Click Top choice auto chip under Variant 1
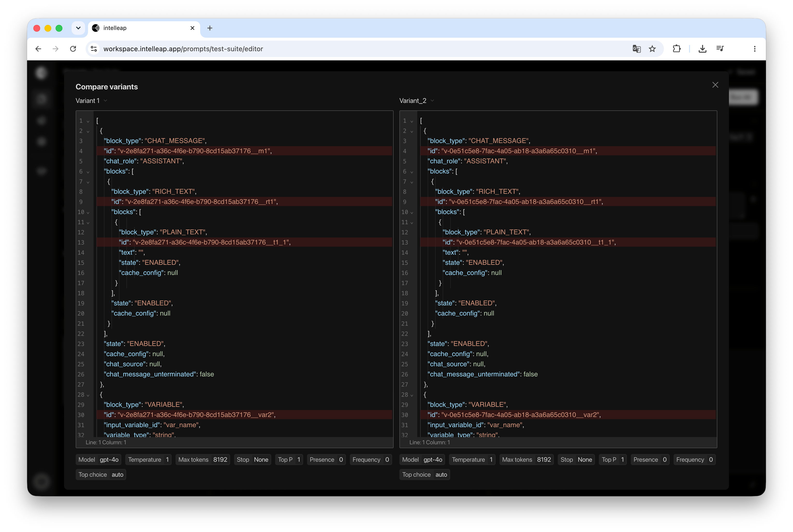Viewport: 793px width, 532px height. (101, 474)
